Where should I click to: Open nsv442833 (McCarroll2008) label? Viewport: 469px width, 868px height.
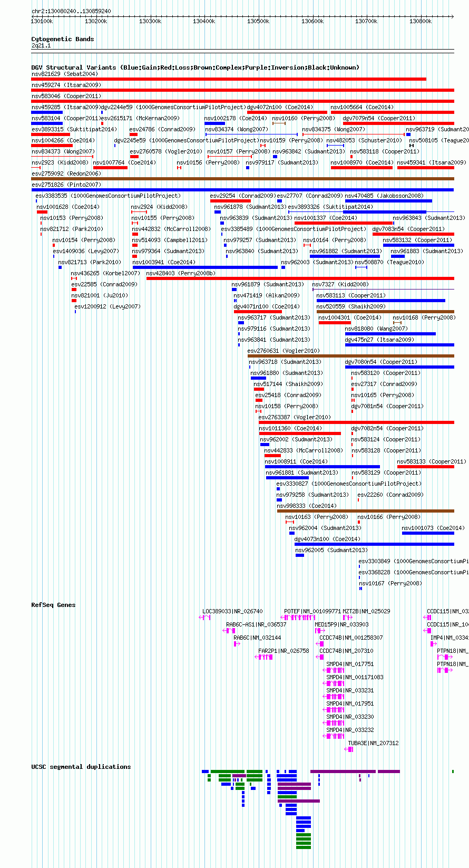pos(304,450)
